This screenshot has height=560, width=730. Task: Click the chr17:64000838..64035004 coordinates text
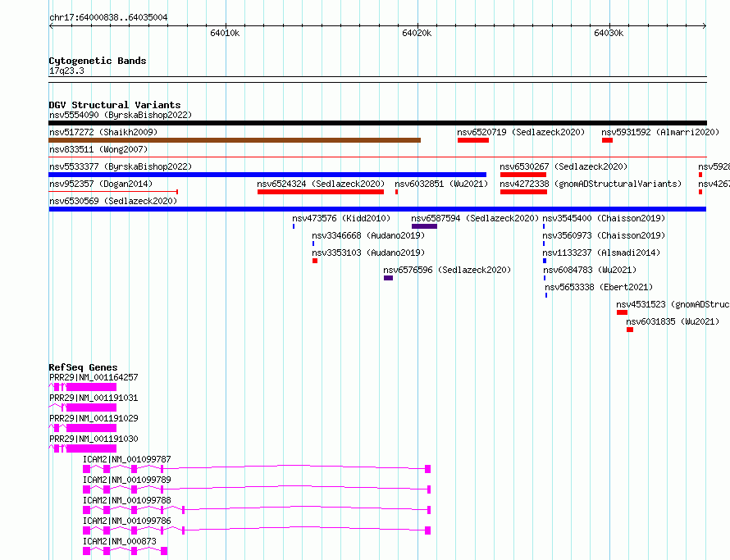click(x=108, y=17)
